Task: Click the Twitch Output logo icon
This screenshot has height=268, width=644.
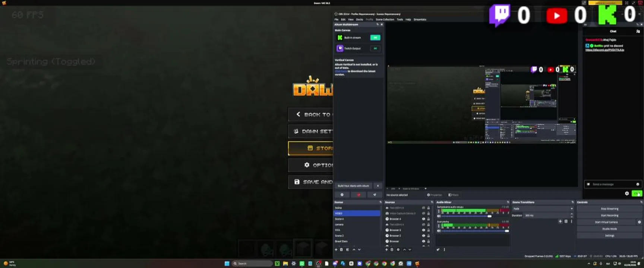Action: click(340, 48)
